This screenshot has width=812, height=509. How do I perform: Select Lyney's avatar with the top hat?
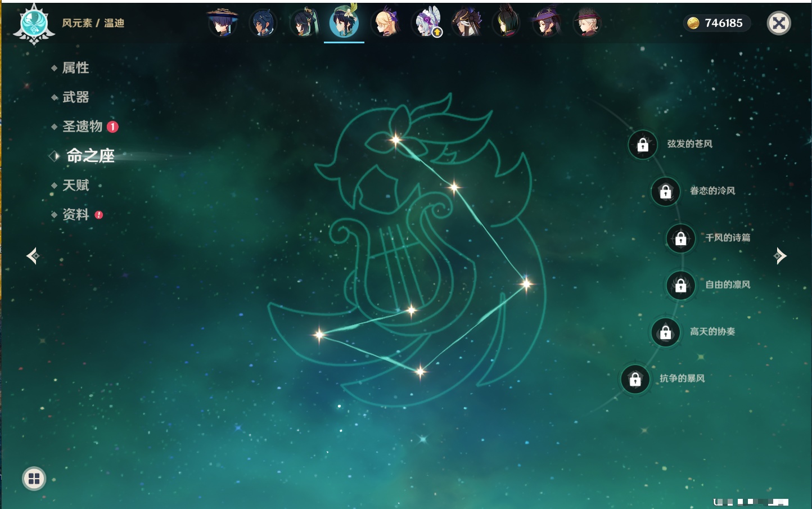[x=587, y=23]
